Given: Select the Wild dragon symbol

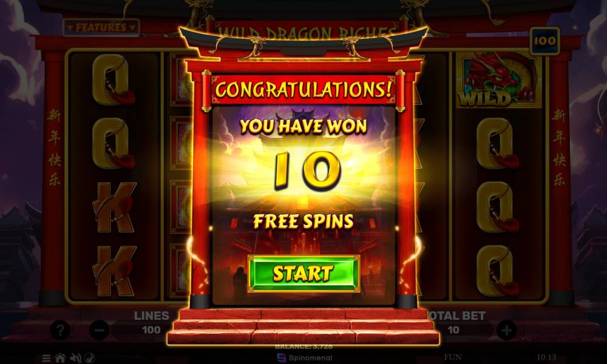Looking at the screenshot, I should (498, 79).
